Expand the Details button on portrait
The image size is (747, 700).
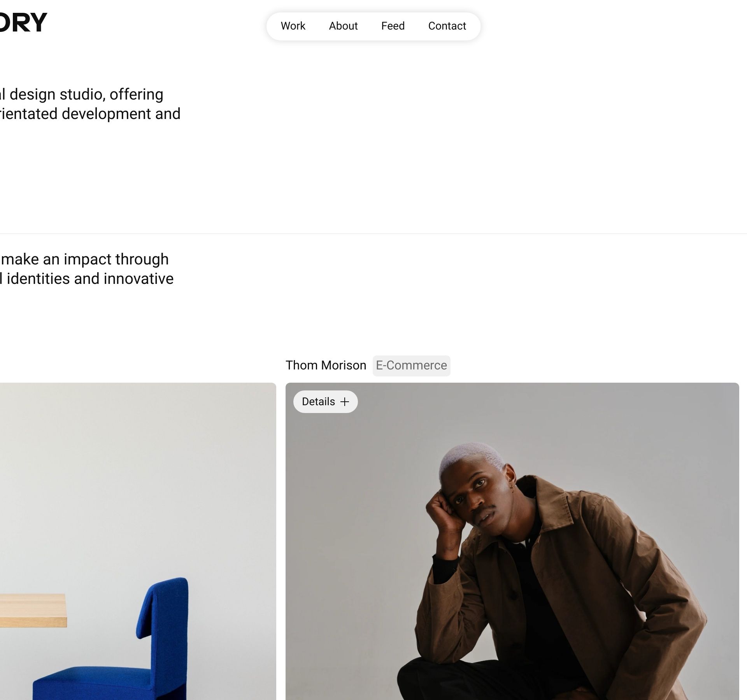(325, 402)
